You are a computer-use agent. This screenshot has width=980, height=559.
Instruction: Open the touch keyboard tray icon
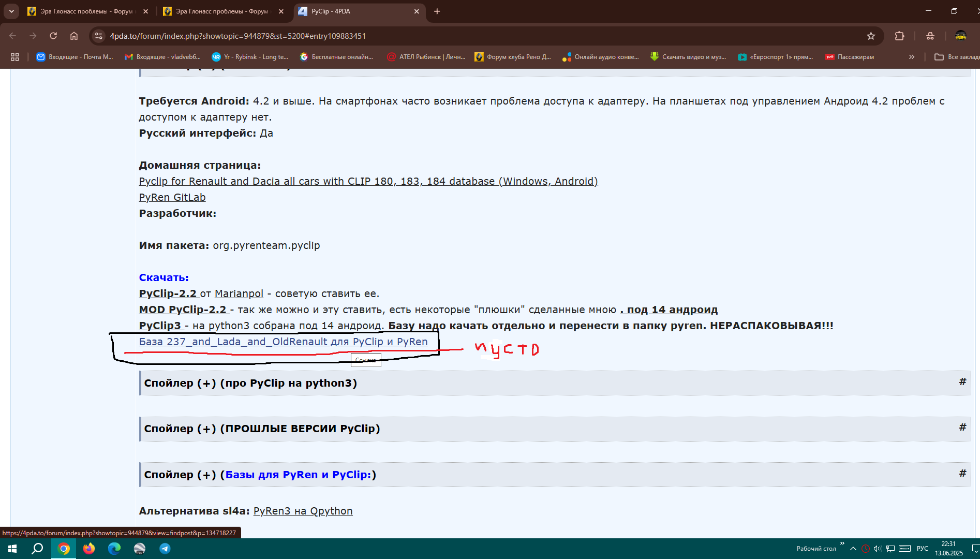point(905,549)
